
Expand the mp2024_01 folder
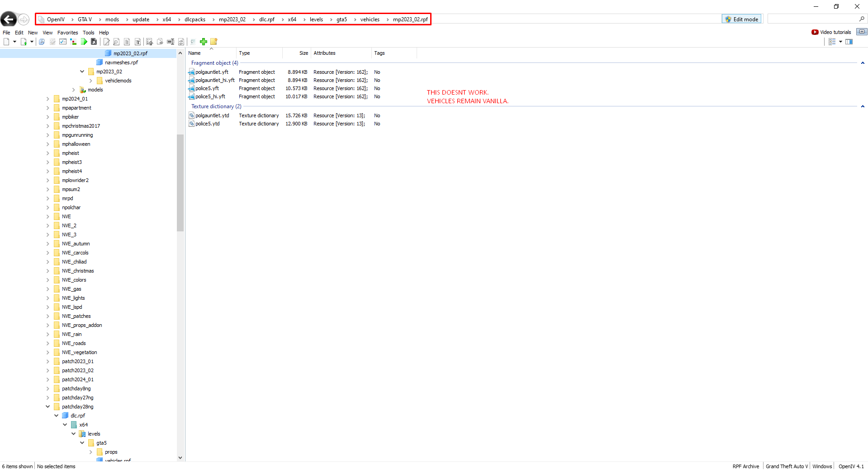click(48, 99)
